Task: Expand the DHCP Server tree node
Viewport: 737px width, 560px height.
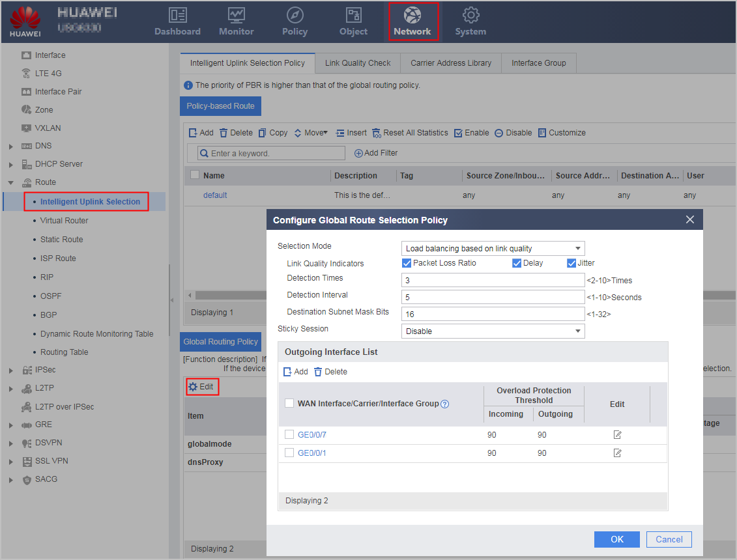Action: 11,165
